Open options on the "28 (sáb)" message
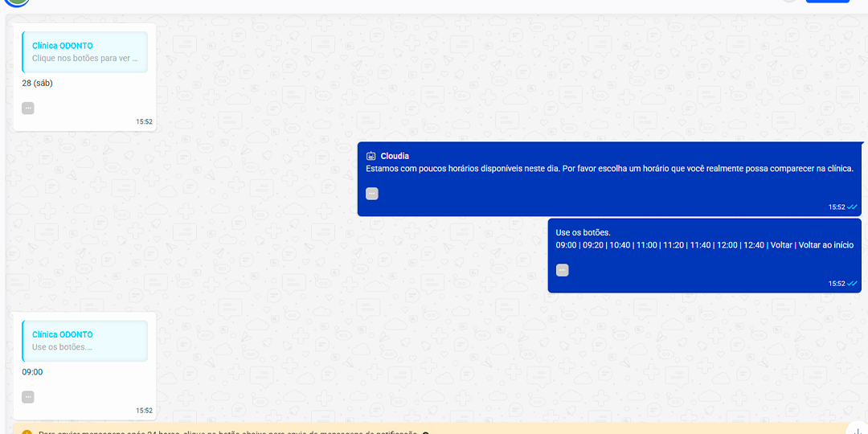The image size is (868, 434). pos(28,108)
